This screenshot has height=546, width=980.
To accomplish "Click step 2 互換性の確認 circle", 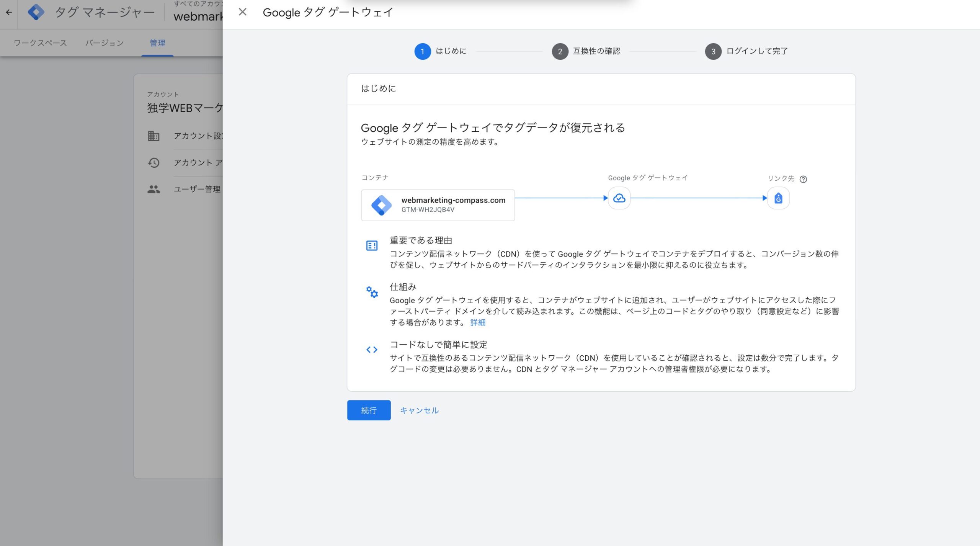I will [560, 51].
